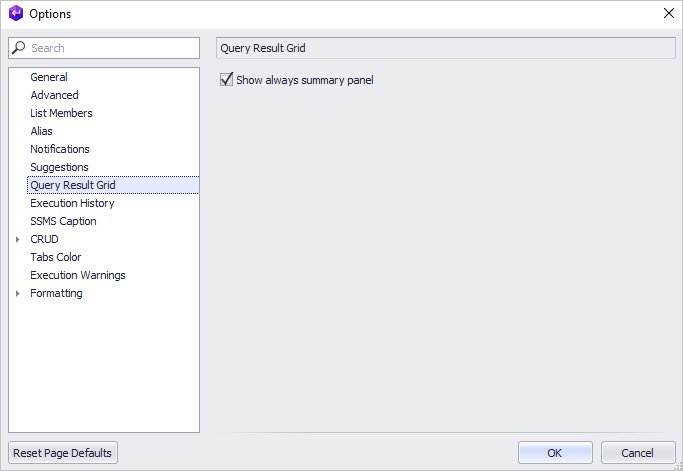Click Reset Page Defaults button

point(63,453)
